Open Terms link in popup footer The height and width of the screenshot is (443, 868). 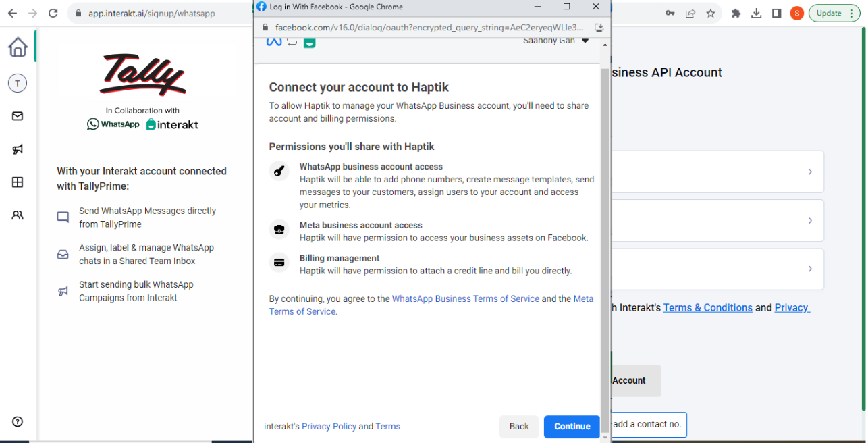tap(388, 426)
